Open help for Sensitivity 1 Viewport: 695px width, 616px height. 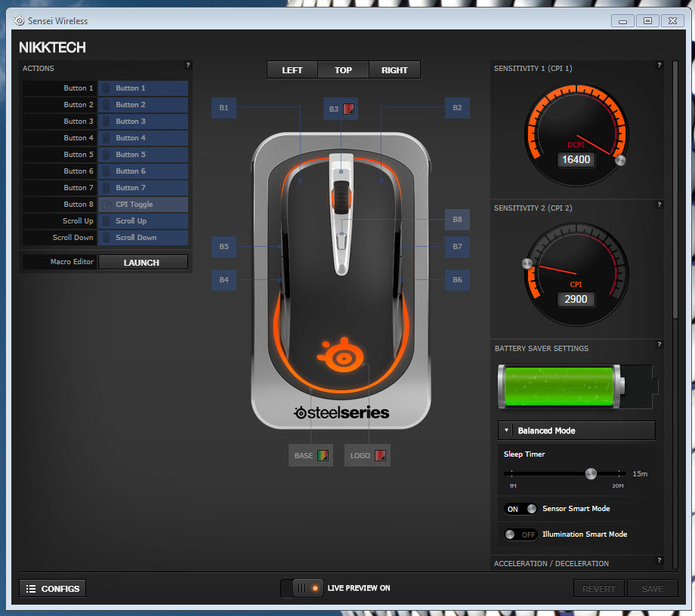(659, 65)
